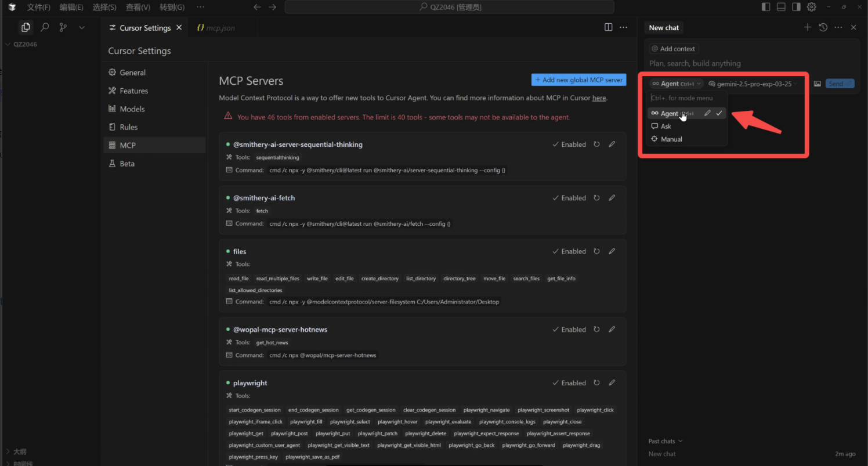The image size is (868, 466).
Task: Open the Agent mode dropdown above the menu
Action: [x=675, y=83]
